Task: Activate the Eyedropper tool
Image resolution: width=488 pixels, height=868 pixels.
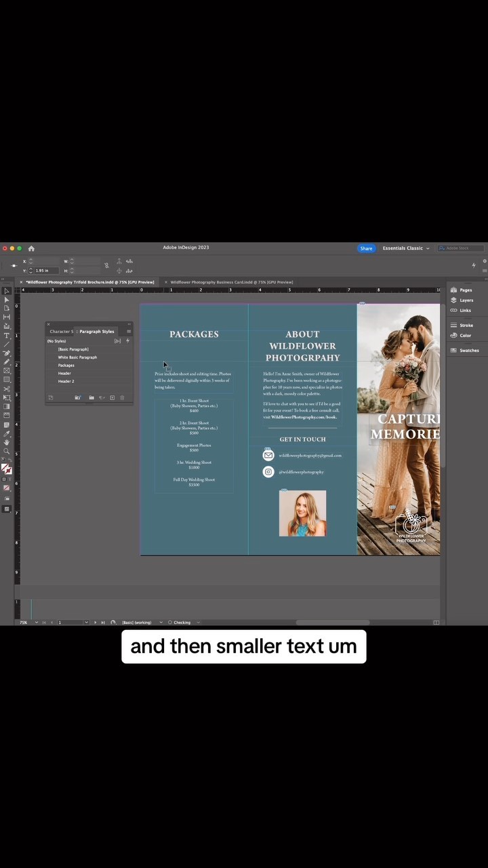Action: [7, 433]
